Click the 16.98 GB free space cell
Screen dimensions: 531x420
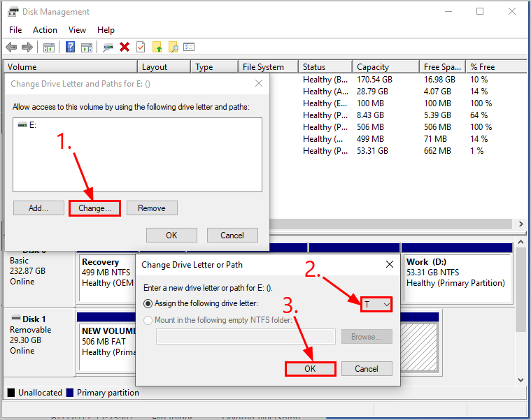tap(439, 80)
